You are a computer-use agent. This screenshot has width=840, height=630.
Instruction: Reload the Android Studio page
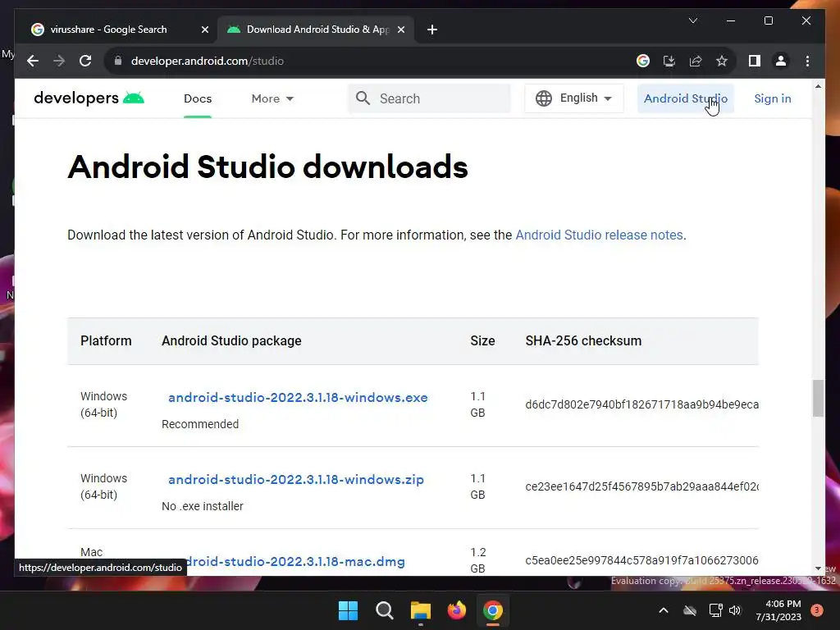(85, 61)
